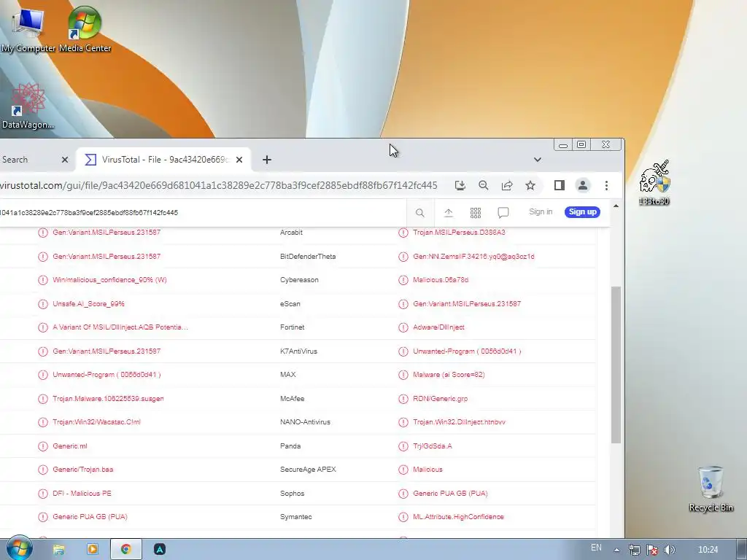This screenshot has height=560, width=747.
Task: Click Cybereason Malicious.06a78d detection
Action: click(x=441, y=279)
